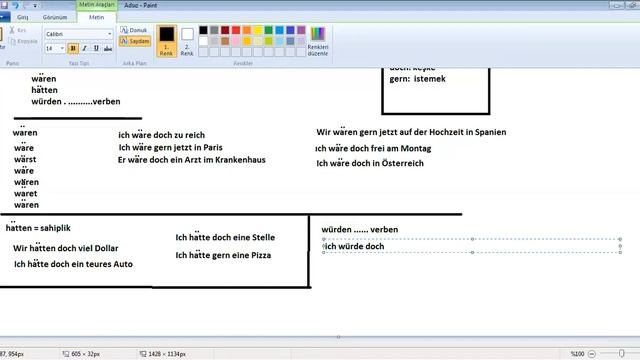Open Renkleri düzenle color editor
The height and width of the screenshot is (360, 640).
pos(318,41)
